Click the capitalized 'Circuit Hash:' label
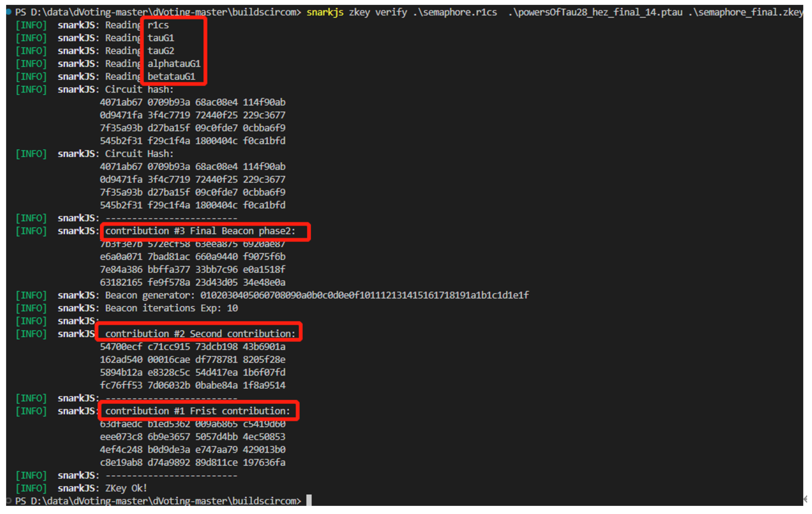The image size is (812, 514). (x=139, y=154)
